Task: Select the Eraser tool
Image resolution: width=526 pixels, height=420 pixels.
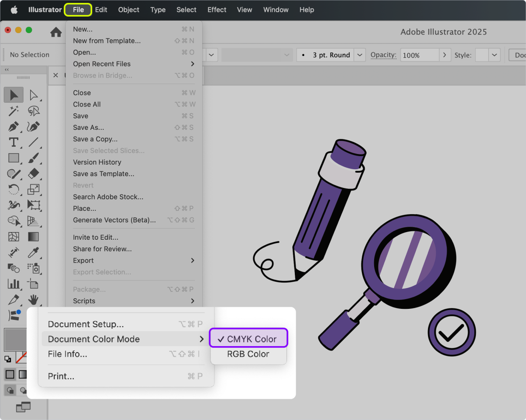Action: click(x=33, y=174)
